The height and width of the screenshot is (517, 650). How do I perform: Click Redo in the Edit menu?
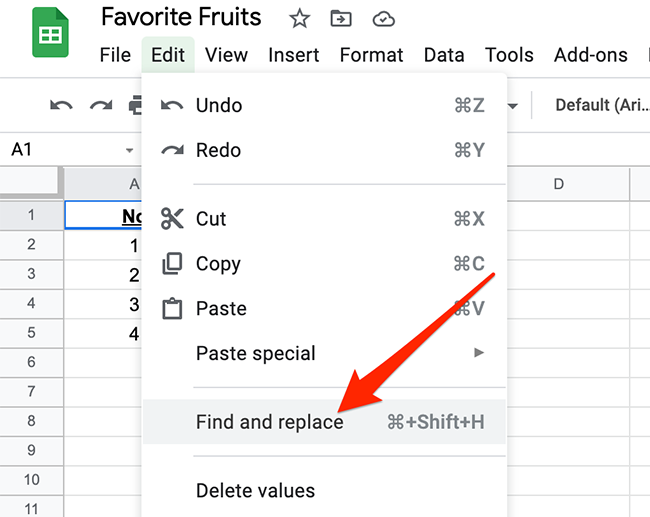click(218, 150)
